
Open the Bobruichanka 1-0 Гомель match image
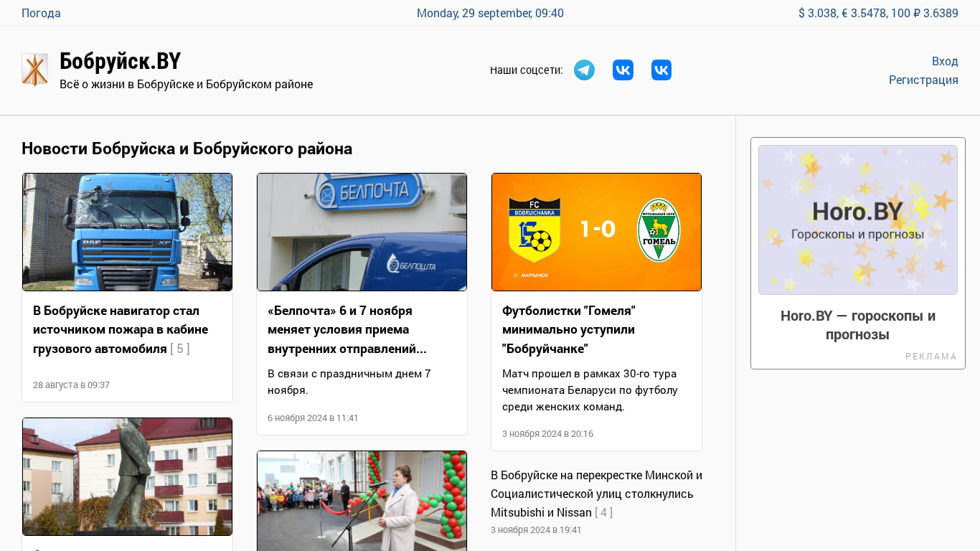tap(596, 232)
